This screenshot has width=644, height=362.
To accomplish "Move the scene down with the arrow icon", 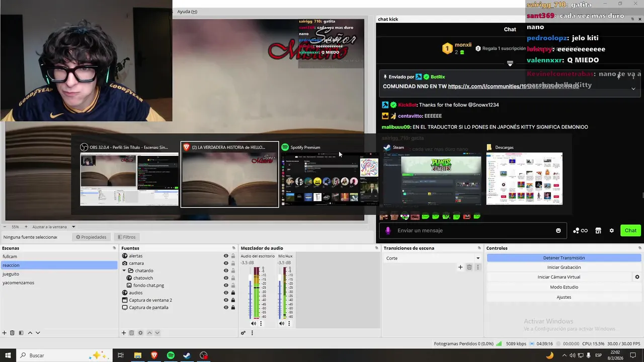I will [x=38, y=333].
